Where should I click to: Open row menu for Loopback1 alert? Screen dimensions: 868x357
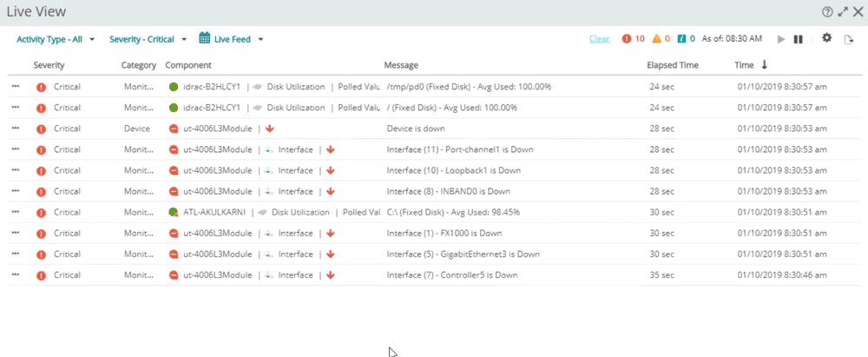[x=16, y=170]
